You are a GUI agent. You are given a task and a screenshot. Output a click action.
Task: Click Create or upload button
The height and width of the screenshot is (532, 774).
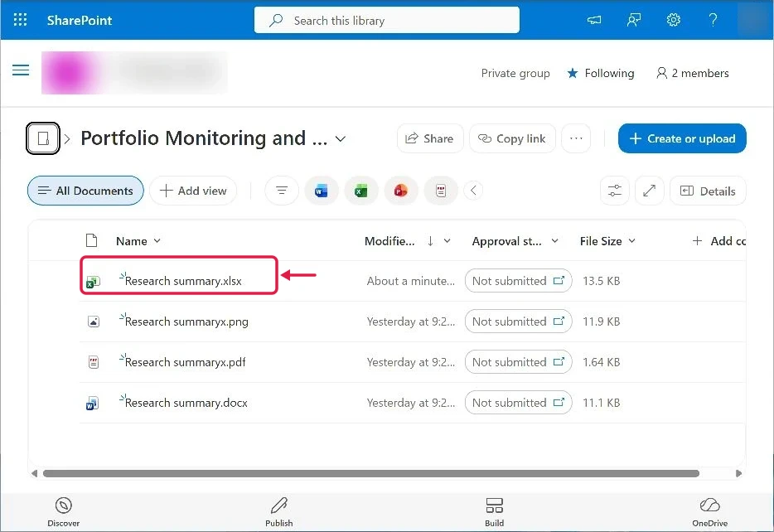pos(682,138)
